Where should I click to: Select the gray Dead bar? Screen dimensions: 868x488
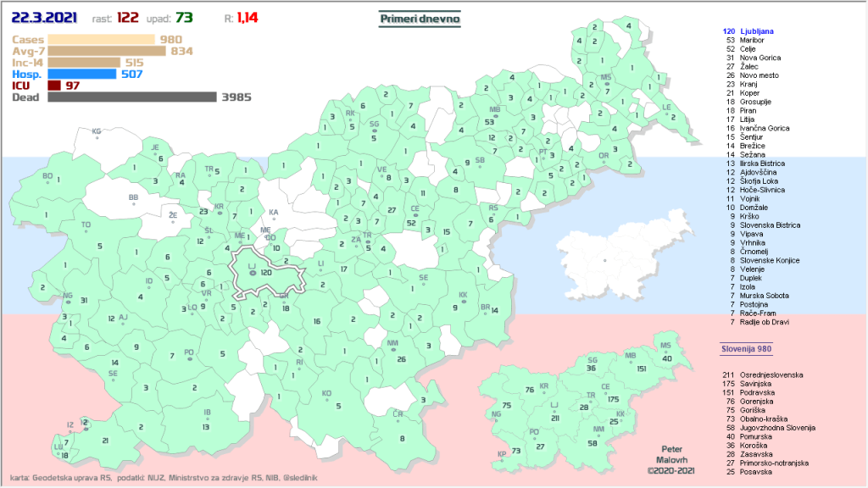(132, 97)
